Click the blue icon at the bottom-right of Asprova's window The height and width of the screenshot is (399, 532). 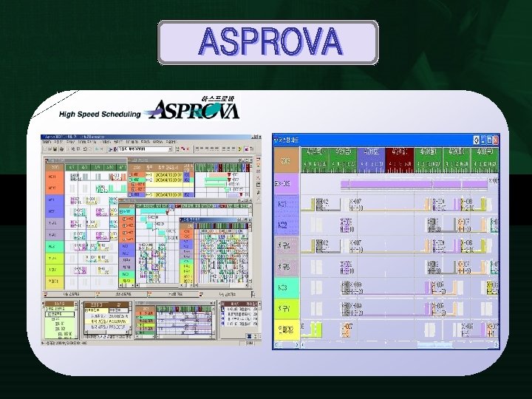pyautogui.click(x=250, y=336)
